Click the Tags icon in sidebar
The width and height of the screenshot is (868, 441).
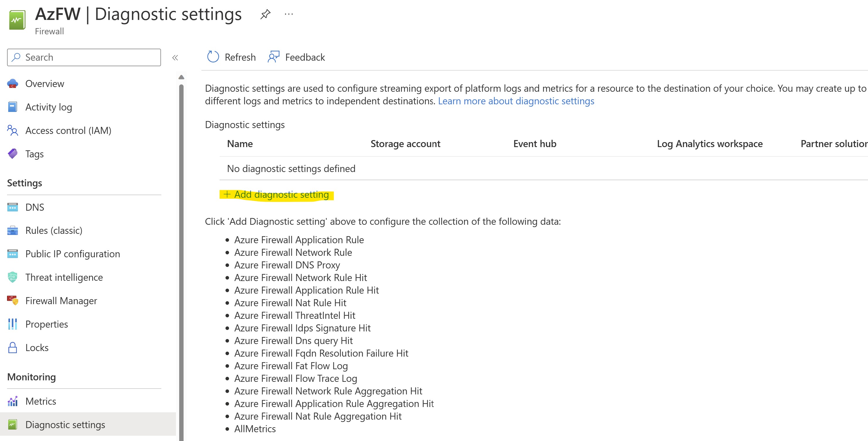13,154
